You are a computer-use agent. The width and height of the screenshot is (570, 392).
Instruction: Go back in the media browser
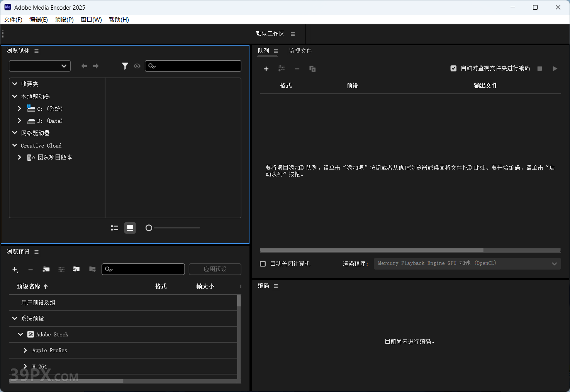pos(84,66)
